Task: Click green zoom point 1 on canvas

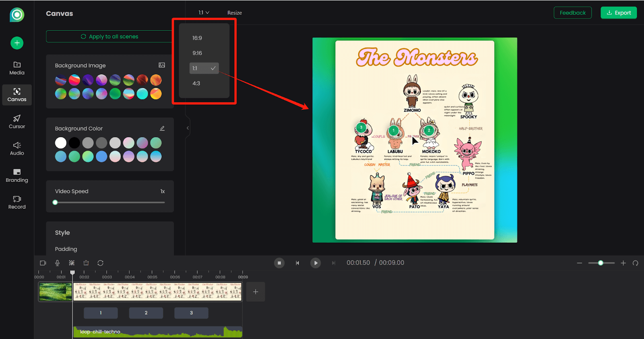Action: 394,131
